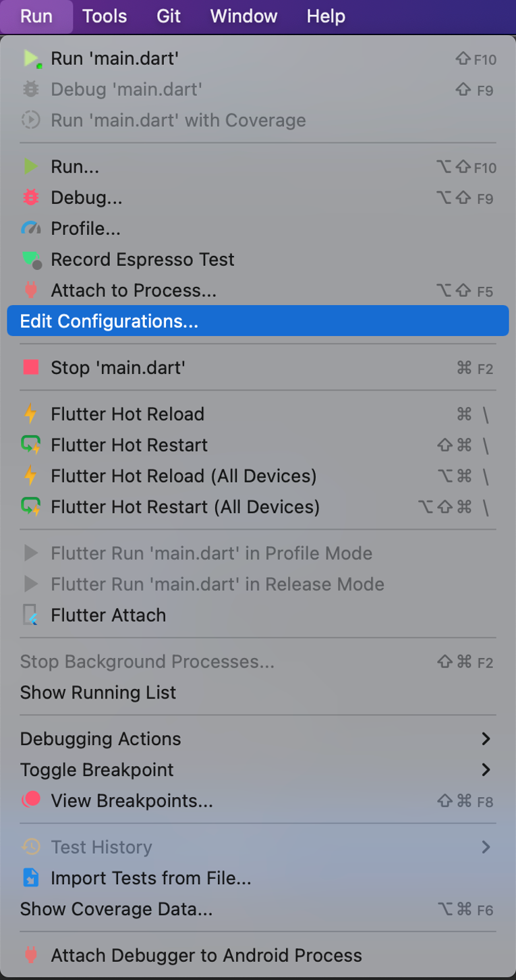Click the red Stop 'main.dart' square icon
Viewport: 516px width, 980px height.
tap(31, 368)
